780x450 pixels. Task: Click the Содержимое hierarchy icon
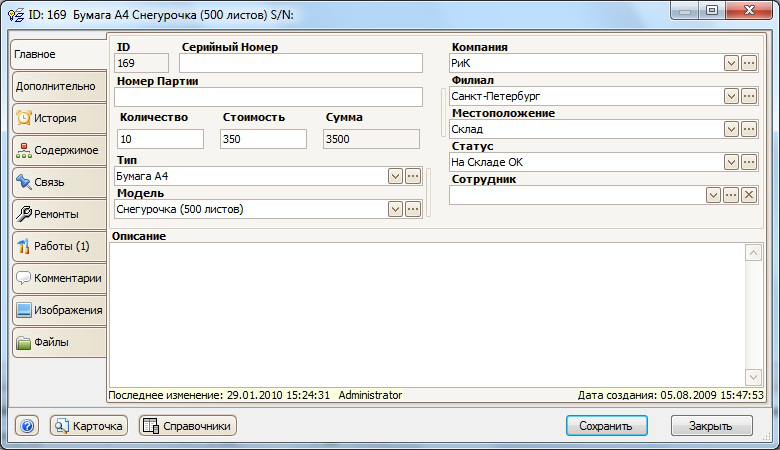24,150
